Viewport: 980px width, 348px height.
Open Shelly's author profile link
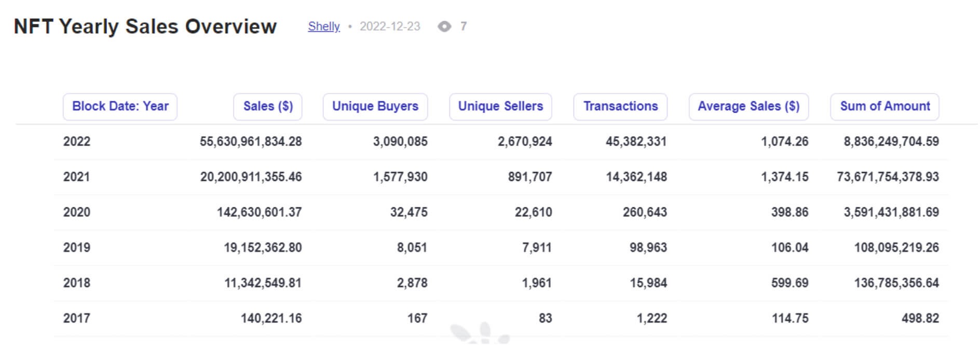click(324, 26)
